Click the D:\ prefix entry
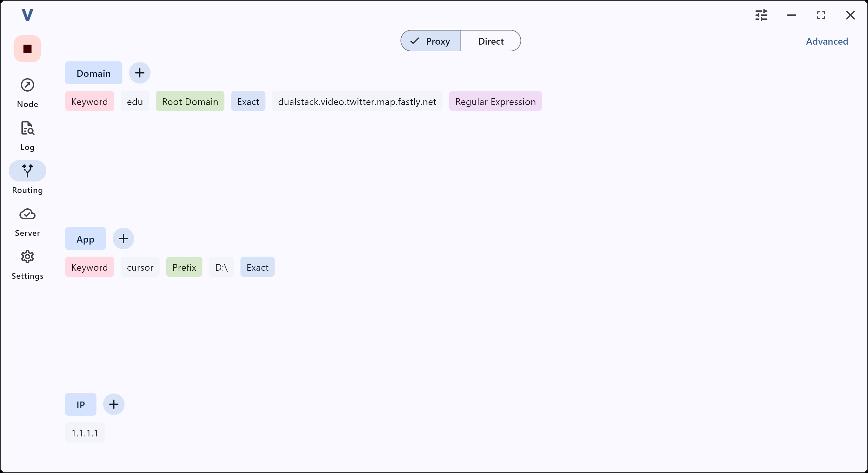This screenshot has height=473, width=868. [221, 267]
